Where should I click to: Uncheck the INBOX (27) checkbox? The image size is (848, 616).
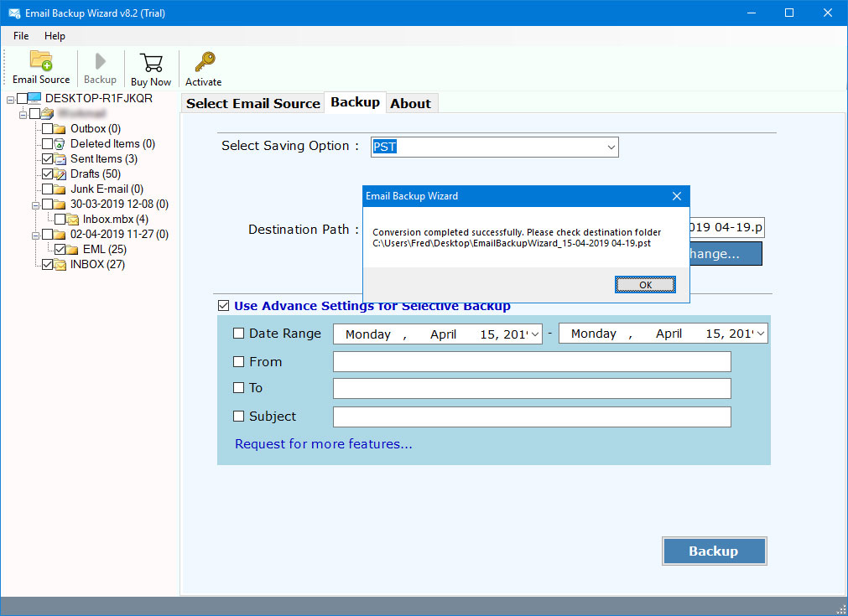(x=48, y=265)
